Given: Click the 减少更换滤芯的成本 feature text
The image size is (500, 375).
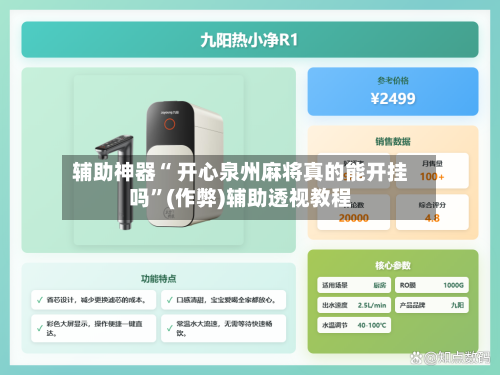Looking at the screenshot, I should point(96,300).
